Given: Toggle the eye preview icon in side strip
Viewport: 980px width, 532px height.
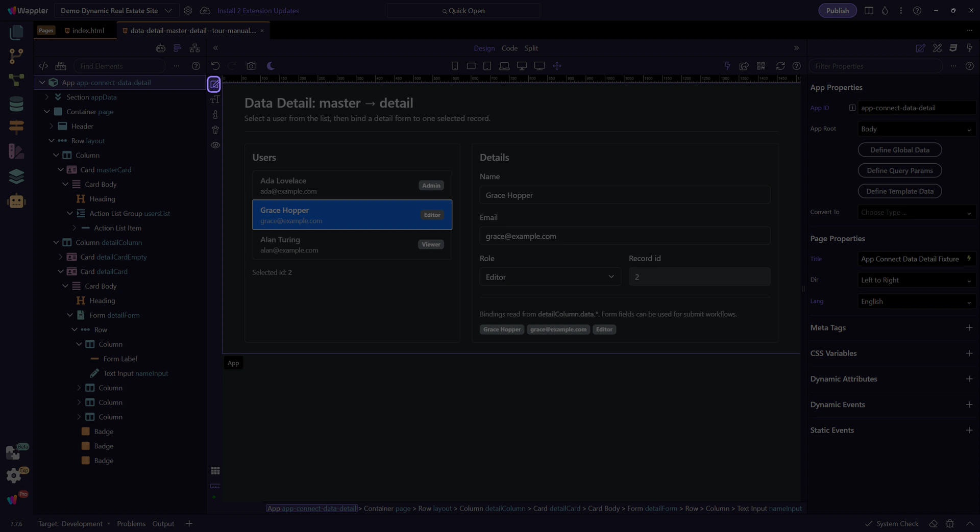Looking at the screenshot, I should point(215,145).
